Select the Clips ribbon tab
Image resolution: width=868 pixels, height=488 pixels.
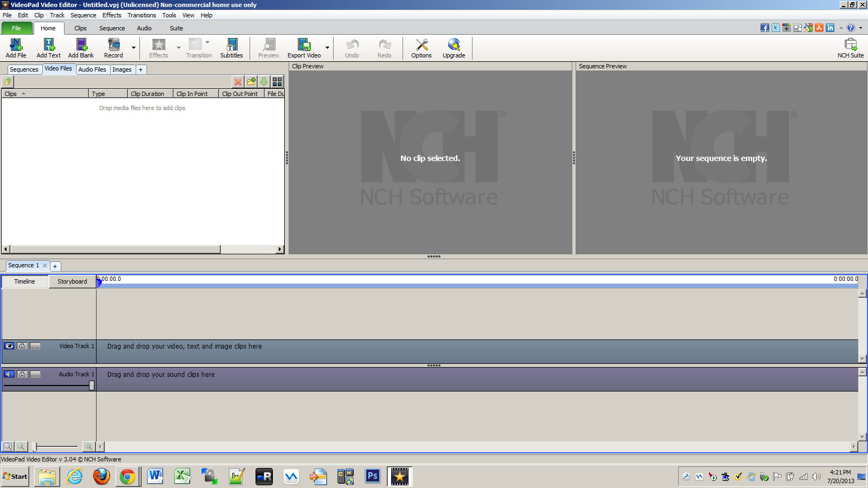(x=80, y=28)
